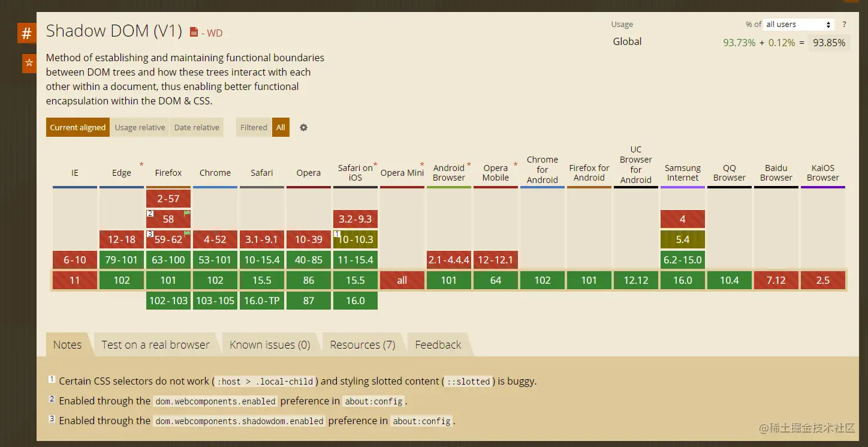
Task: Switch to Usage relative view
Action: click(x=140, y=127)
